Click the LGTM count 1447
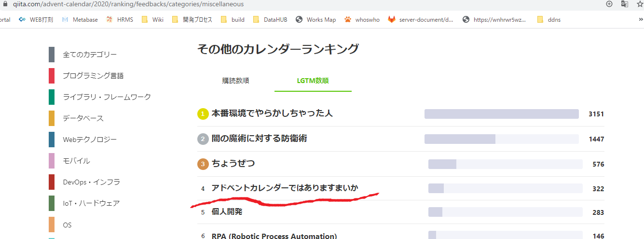Image resolution: width=644 pixels, height=239 pixels. click(596, 139)
